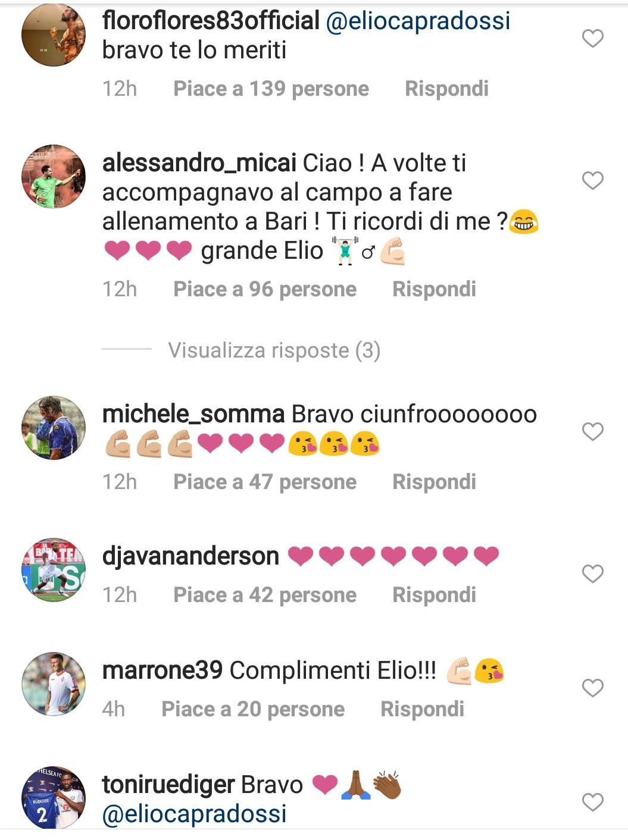
Task: Like marrone39's comment with heart icon
Action: coord(592,688)
